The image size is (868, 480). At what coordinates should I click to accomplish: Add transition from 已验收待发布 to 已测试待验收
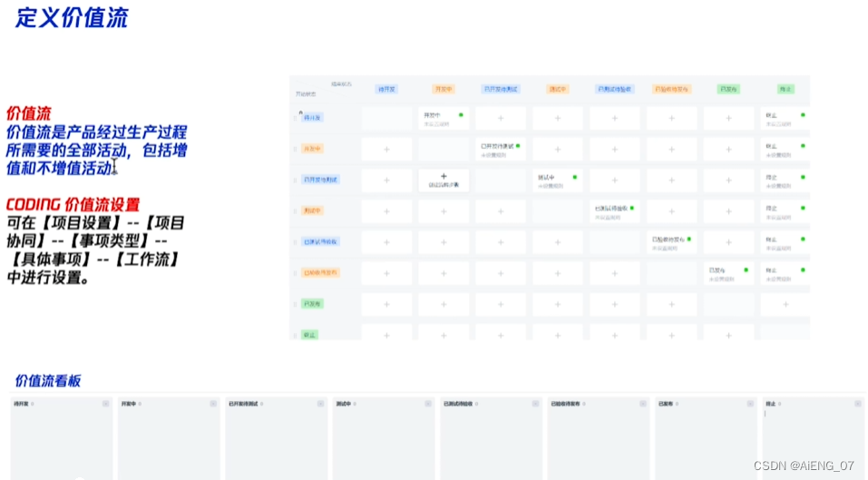pyautogui.click(x=614, y=273)
